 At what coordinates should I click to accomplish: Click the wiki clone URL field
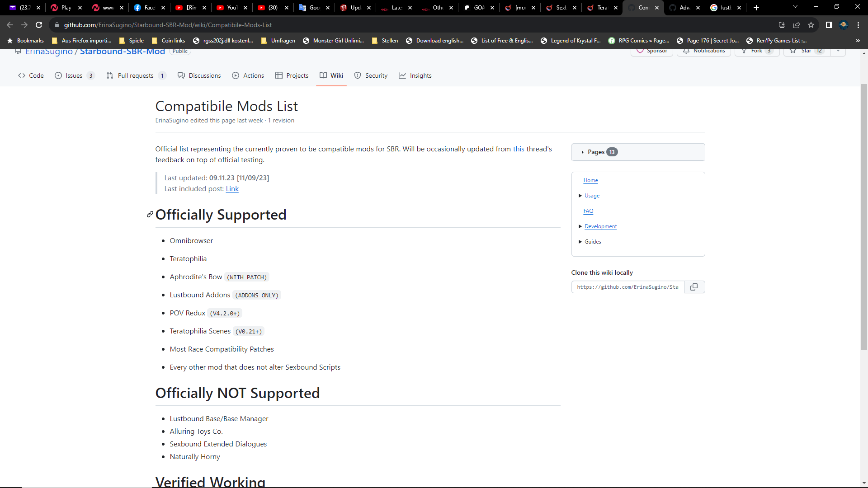tap(627, 287)
